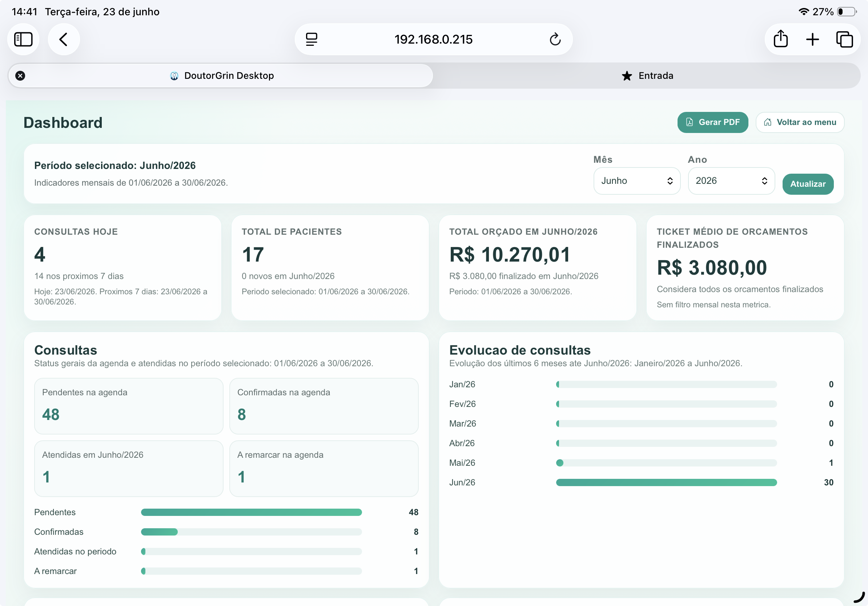Click the Consultas section heading
Viewport: 868px width, 606px height.
point(65,350)
